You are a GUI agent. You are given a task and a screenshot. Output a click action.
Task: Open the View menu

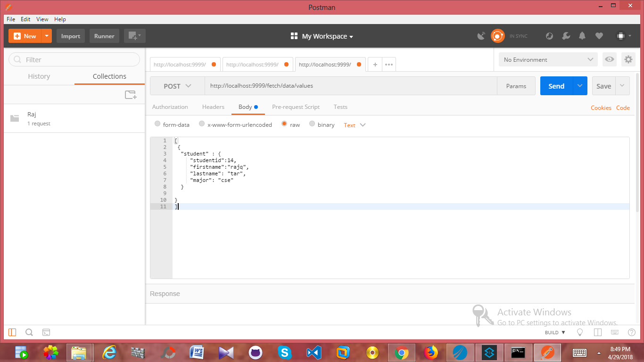[42, 19]
